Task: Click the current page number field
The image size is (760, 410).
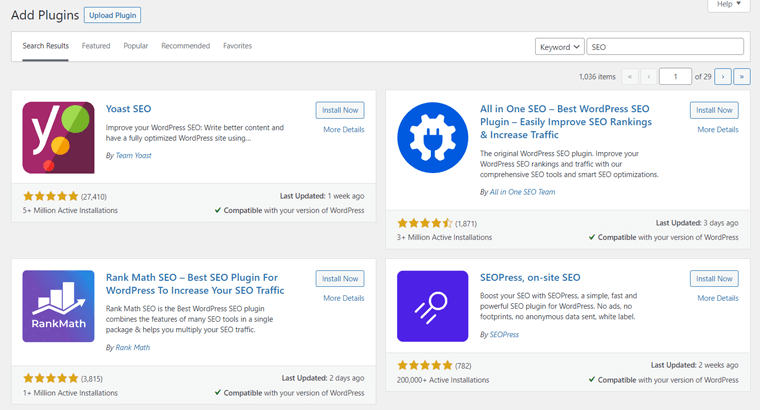Action: 675,77
